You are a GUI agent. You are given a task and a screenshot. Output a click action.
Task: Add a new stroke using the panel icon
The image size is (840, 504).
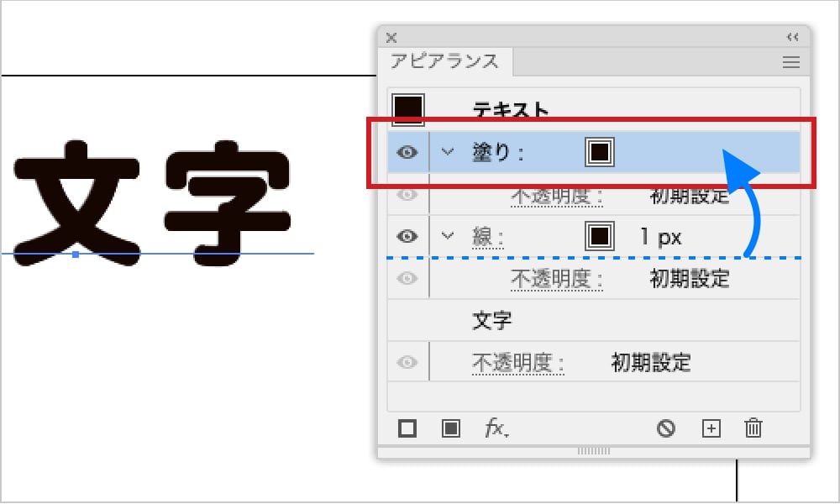click(407, 428)
